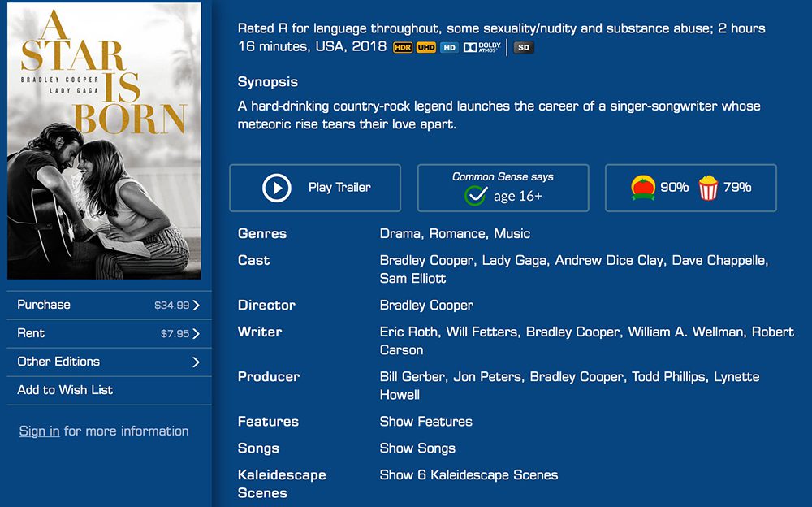Click the Genres label
Viewport: 812px width, 507px height.
pos(262,234)
